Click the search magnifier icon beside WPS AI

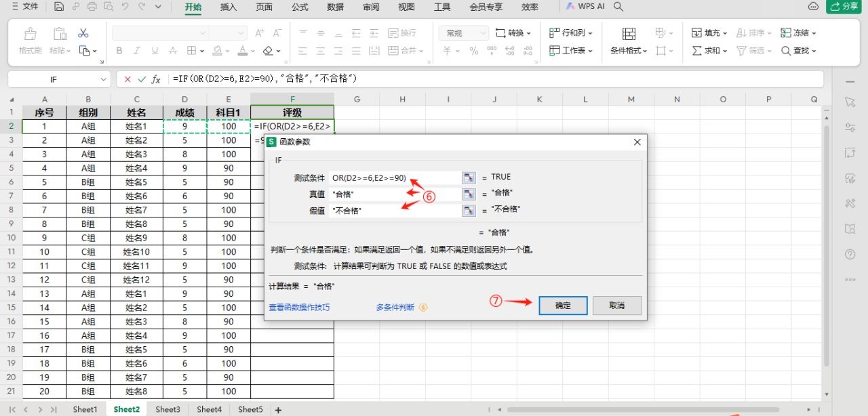pos(618,7)
